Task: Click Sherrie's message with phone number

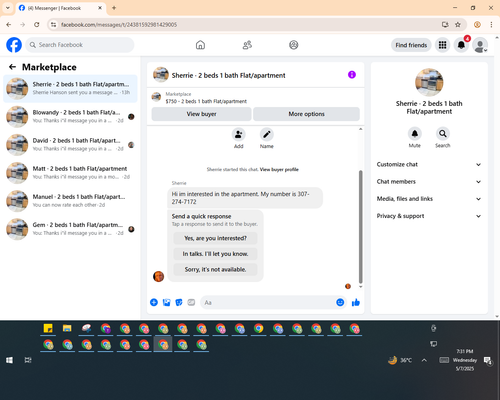Action: point(245,198)
